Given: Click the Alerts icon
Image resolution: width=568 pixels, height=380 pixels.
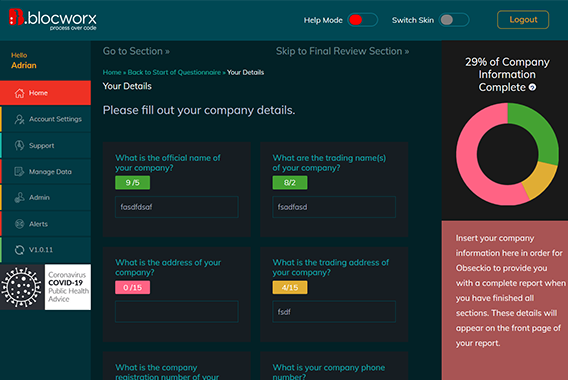Looking at the screenshot, I should click(19, 224).
